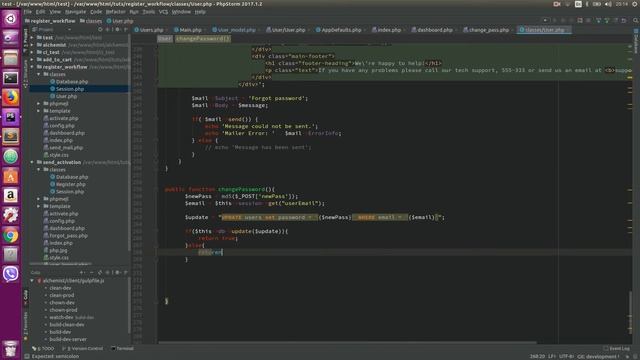This screenshot has width=640, height=360.
Task: Expand the ci_test project folder
Action: click(32, 52)
